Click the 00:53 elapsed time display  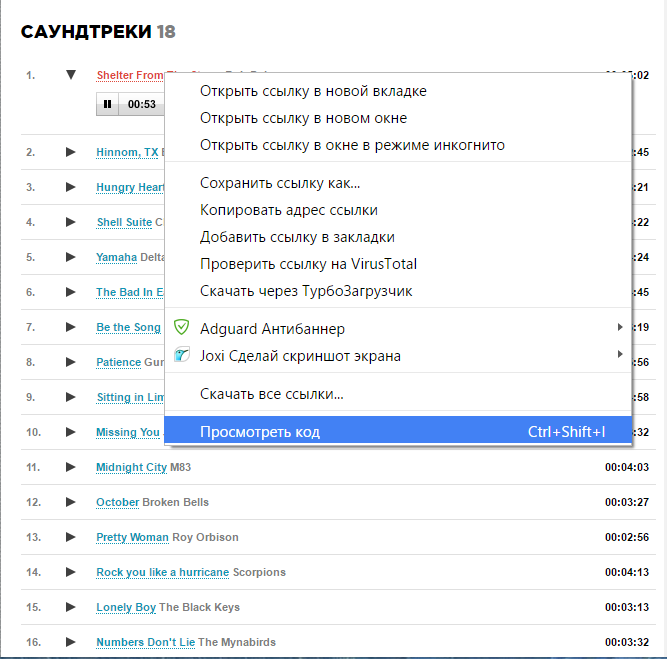142,104
